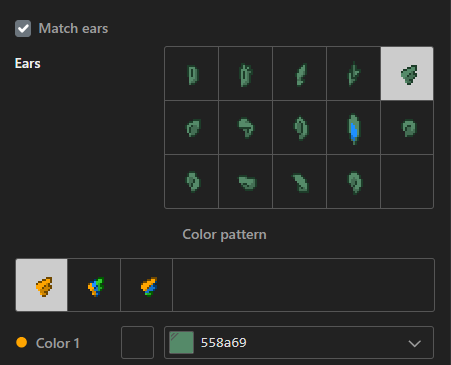Open the Color 1 dropdown arrow
The image size is (451, 365).
tap(414, 343)
